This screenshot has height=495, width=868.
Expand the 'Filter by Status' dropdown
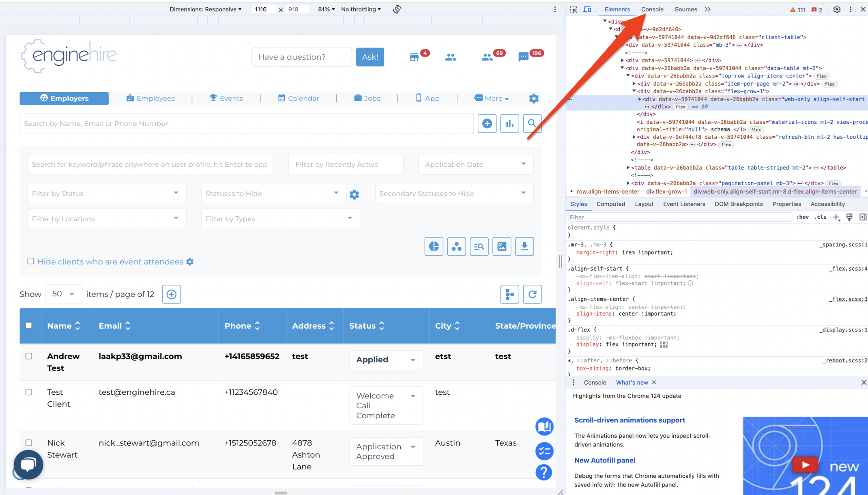[106, 194]
